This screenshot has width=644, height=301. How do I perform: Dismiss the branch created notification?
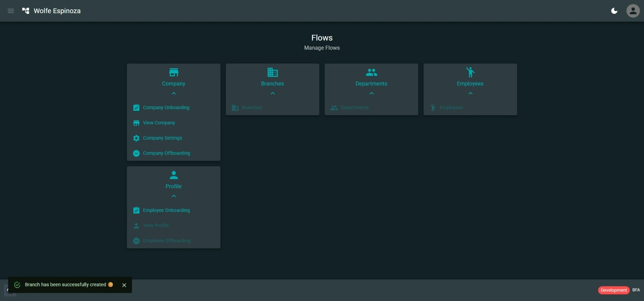124,285
